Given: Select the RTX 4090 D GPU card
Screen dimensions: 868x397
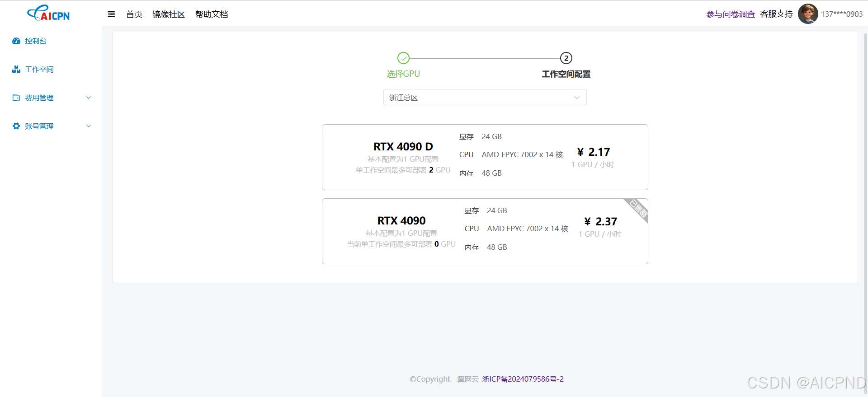Looking at the screenshot, I should (x=485, y=157).
